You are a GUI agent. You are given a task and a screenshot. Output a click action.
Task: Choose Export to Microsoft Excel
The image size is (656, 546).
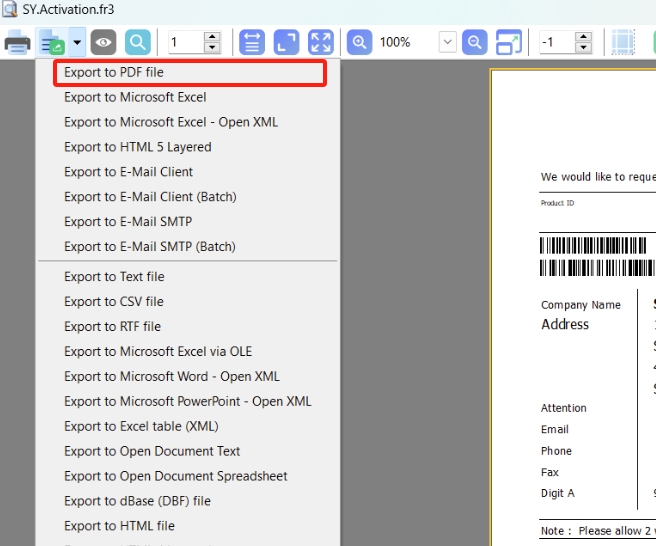click(x=135, y=97)
